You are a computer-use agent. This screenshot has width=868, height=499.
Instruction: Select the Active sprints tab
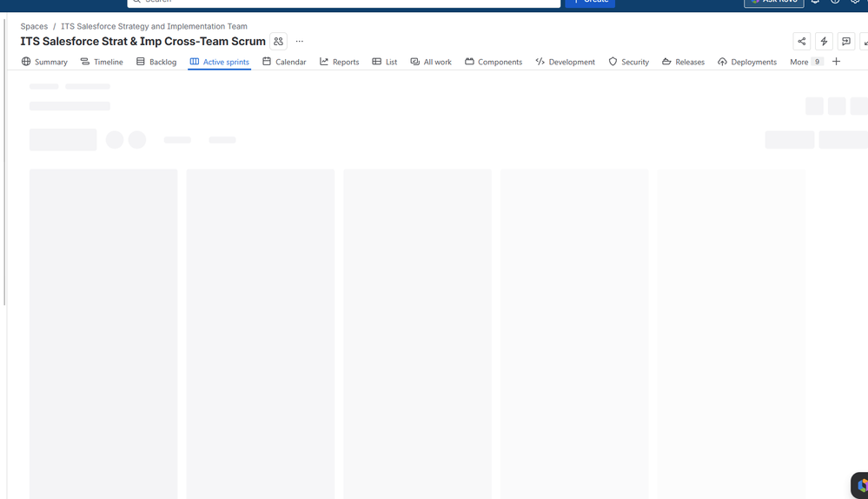point(219,62)
